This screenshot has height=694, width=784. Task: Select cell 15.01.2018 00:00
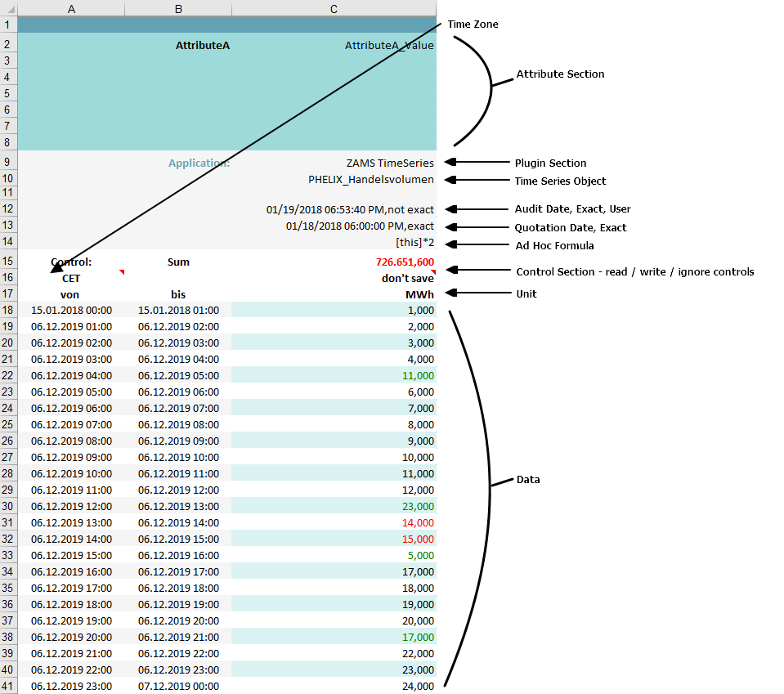tap(71, 311)
